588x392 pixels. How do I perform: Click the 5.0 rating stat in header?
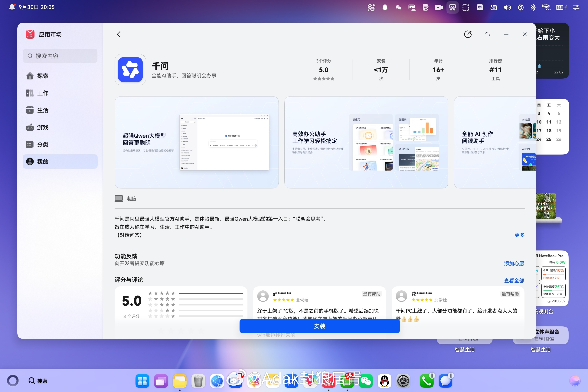click(x=324, y=70)
